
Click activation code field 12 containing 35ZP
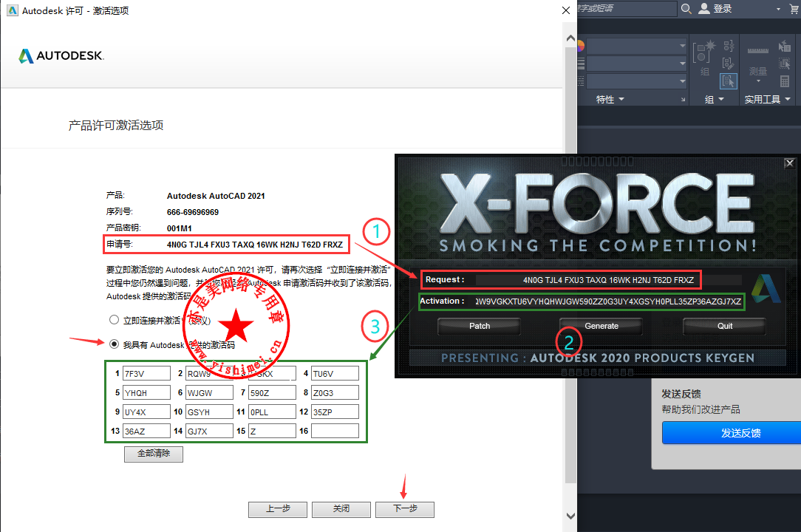click(335, 412)
